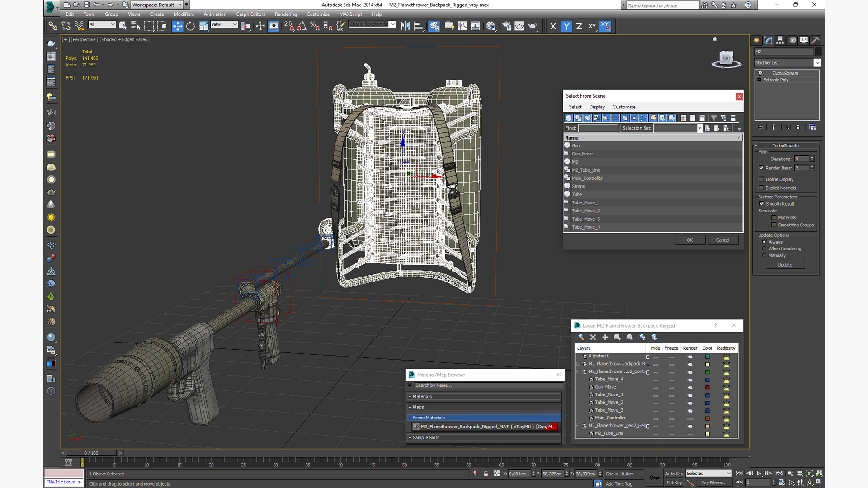Open the Utilities hammer panel tab

[x=815, y=40]
